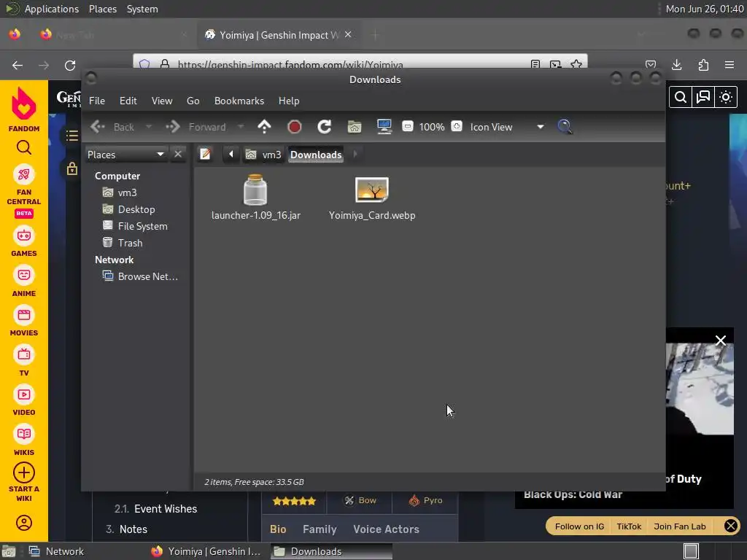
Task: Open the File menu
Action: 97,101
